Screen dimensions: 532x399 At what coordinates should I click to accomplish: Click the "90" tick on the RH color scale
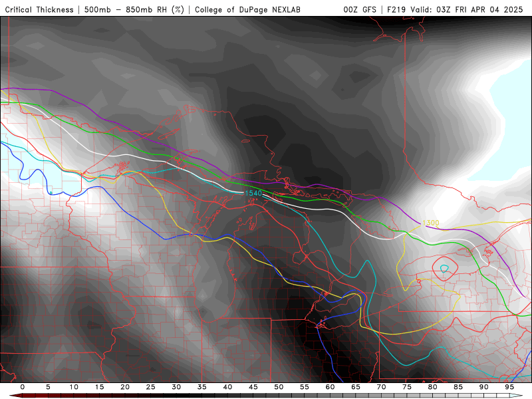tap(484, 387)
